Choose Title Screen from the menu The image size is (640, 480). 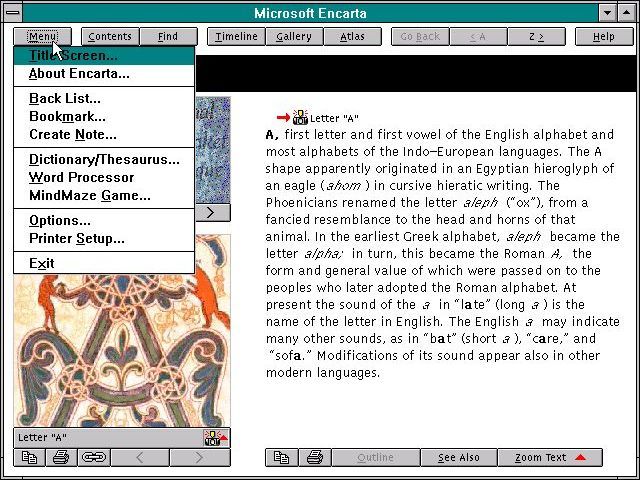104,56
